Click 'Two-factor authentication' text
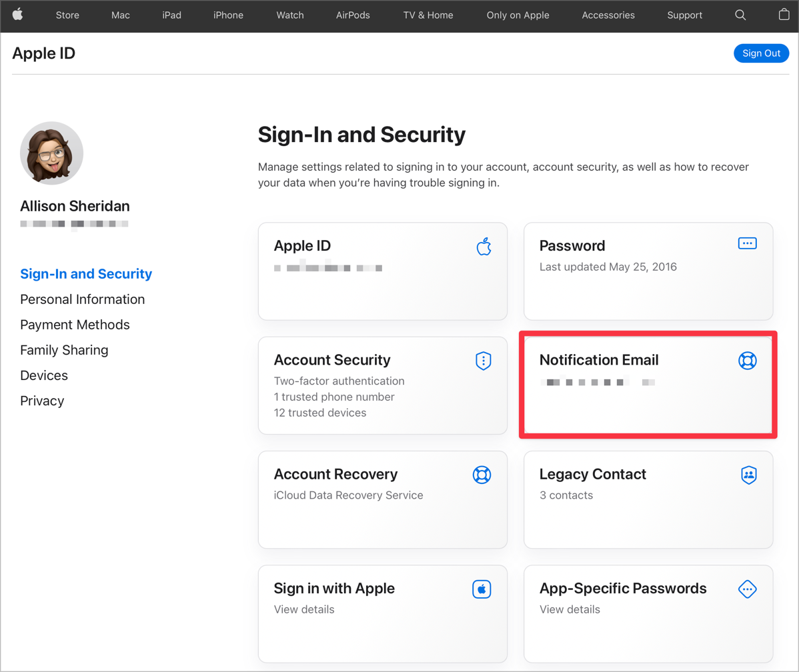Image resolution: width=799 pixels, height=672 pixels. tap(339, 381)
